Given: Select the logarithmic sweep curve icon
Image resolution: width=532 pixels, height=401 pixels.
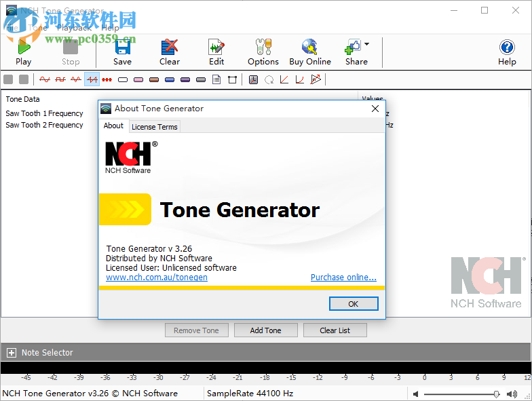Looking at the screenshot, I should [300, 80].
